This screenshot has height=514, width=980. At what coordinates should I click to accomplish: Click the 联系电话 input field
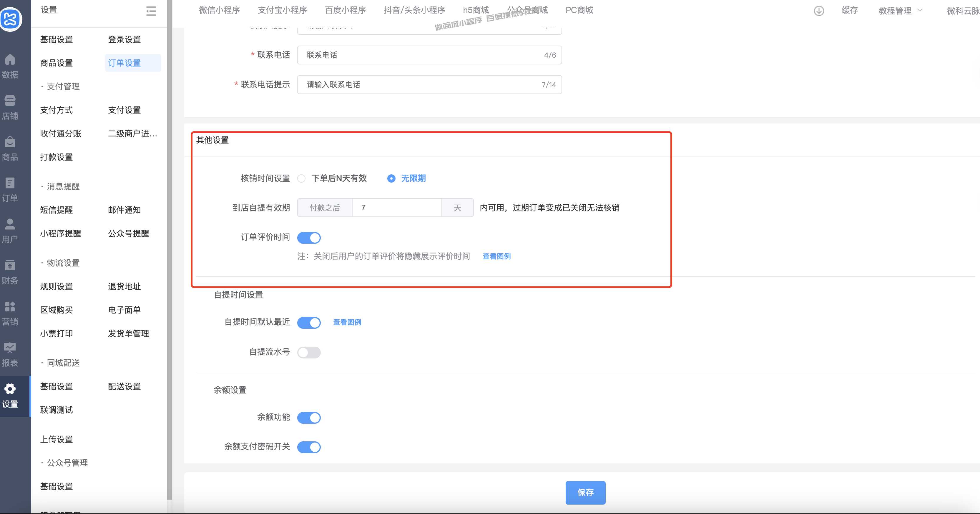point(429,55)
